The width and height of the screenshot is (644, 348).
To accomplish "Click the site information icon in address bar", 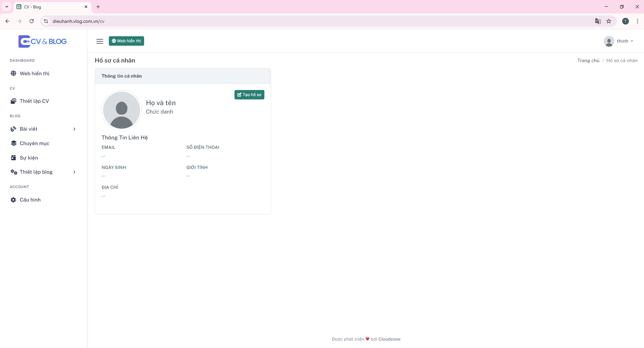I will coord(46,21).
